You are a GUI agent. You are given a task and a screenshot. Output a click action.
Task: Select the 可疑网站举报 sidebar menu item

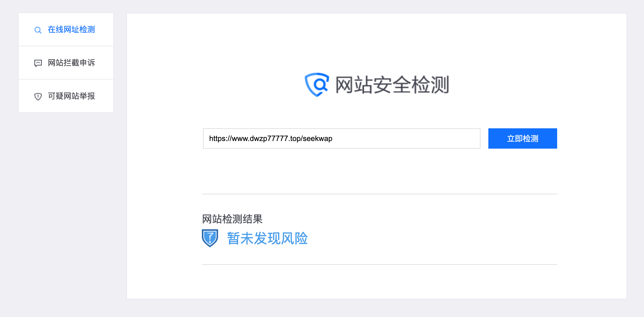(66, 96)
